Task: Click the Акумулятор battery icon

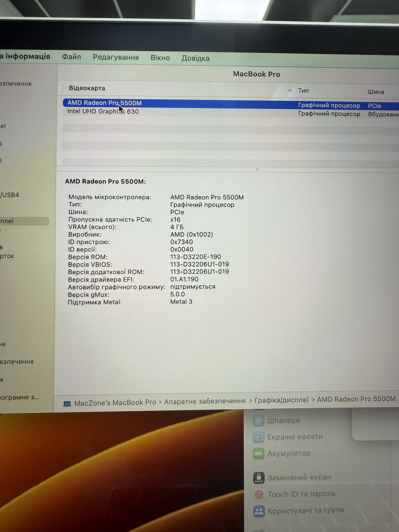Action: (259, 454)
